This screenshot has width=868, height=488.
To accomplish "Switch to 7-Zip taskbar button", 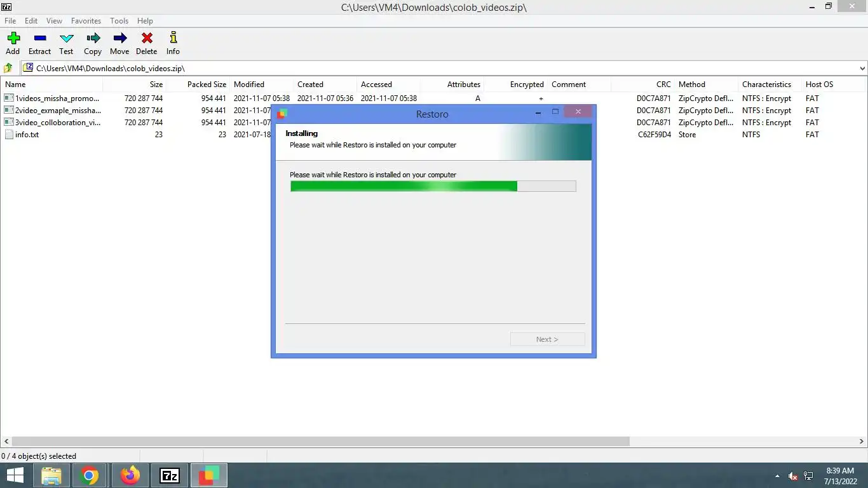I will coord(170,475).
